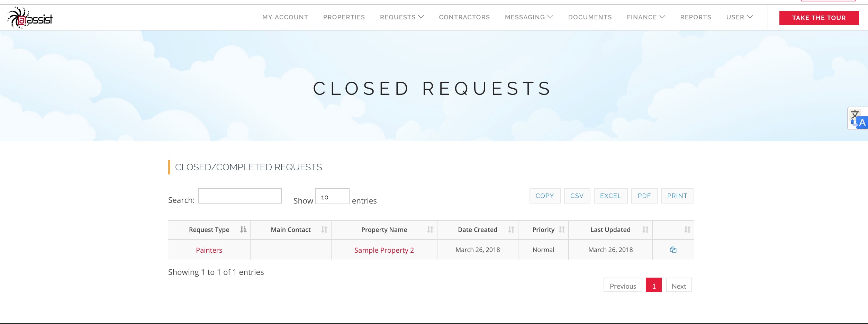Click the Previous pagination button

coord(623,285)
